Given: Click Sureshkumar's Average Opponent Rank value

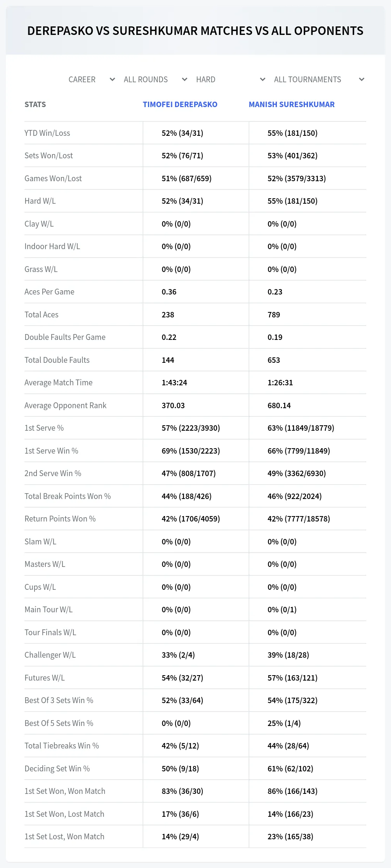Looking at the screenshot, I should (279, 405).
